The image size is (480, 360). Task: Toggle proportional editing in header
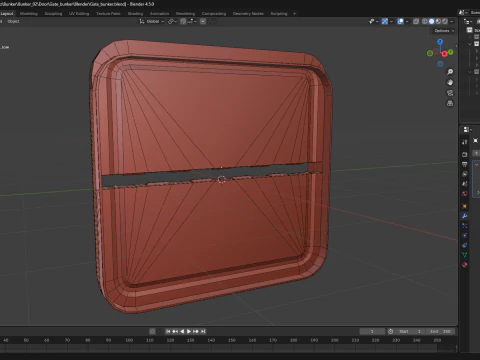(x=203, y=21)
